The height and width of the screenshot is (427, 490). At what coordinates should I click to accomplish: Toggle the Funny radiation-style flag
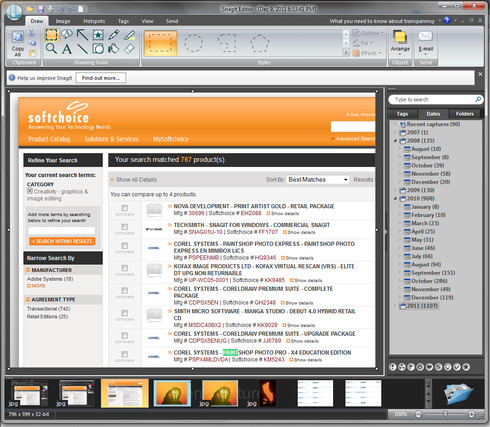402,367
